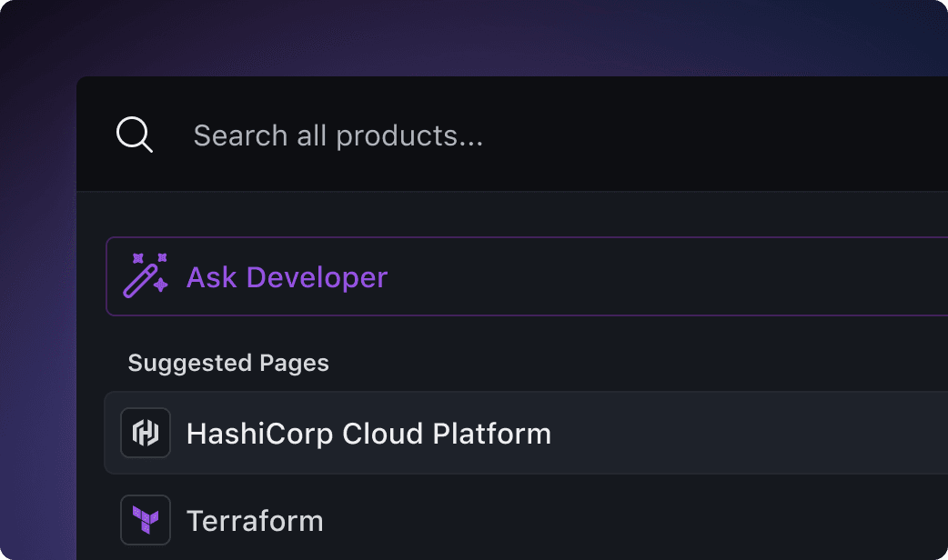948x560 pixels.
Task: Click empty area of the Terraform row
Action: (682, 521)
